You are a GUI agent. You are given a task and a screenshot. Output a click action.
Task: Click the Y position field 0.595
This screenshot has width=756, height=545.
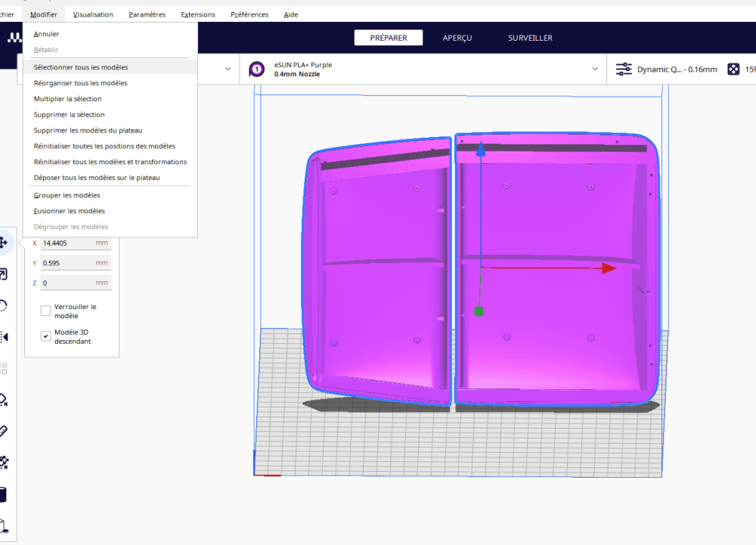(76, 263)
